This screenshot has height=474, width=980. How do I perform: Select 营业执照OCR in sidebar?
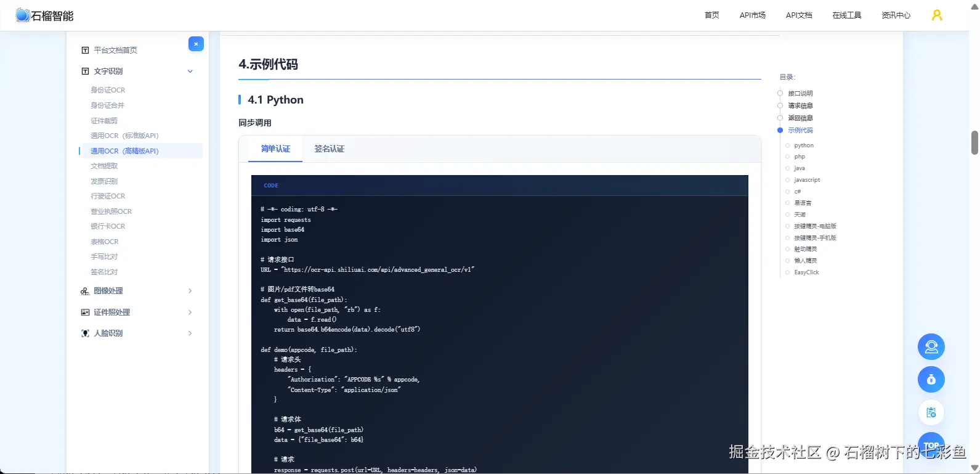111,211
